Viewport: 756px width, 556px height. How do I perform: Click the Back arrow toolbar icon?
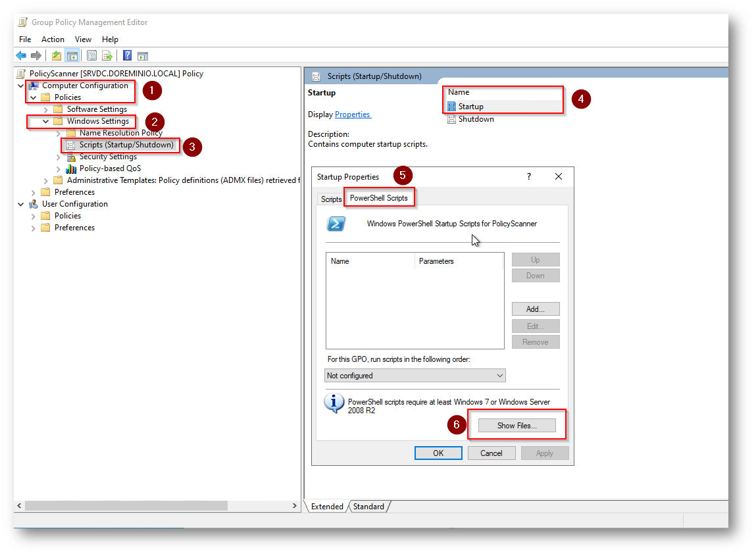(21, 56)
